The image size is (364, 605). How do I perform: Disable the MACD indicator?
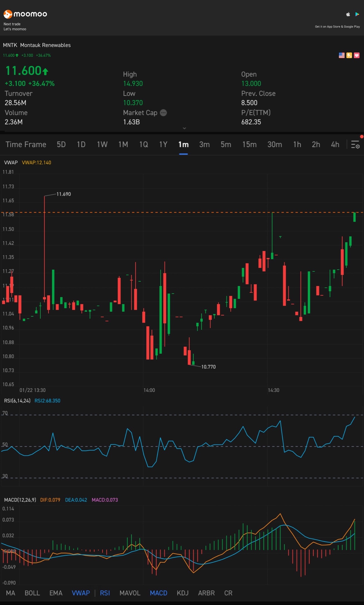(x=159, y=593)
